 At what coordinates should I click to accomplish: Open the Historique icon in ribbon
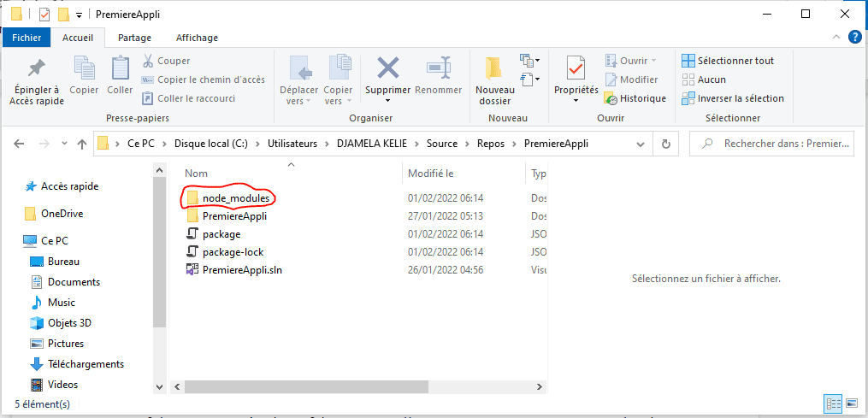point(611,98)
